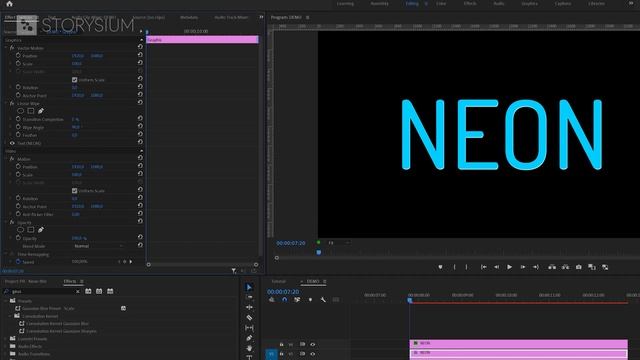Select the Slip tool

[249, 328]
